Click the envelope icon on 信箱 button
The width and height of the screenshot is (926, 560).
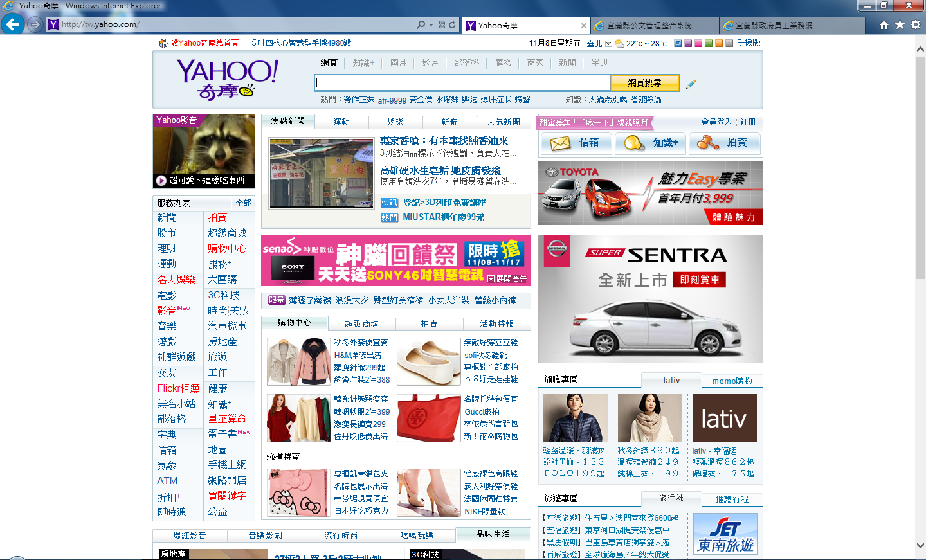(559, 143)
